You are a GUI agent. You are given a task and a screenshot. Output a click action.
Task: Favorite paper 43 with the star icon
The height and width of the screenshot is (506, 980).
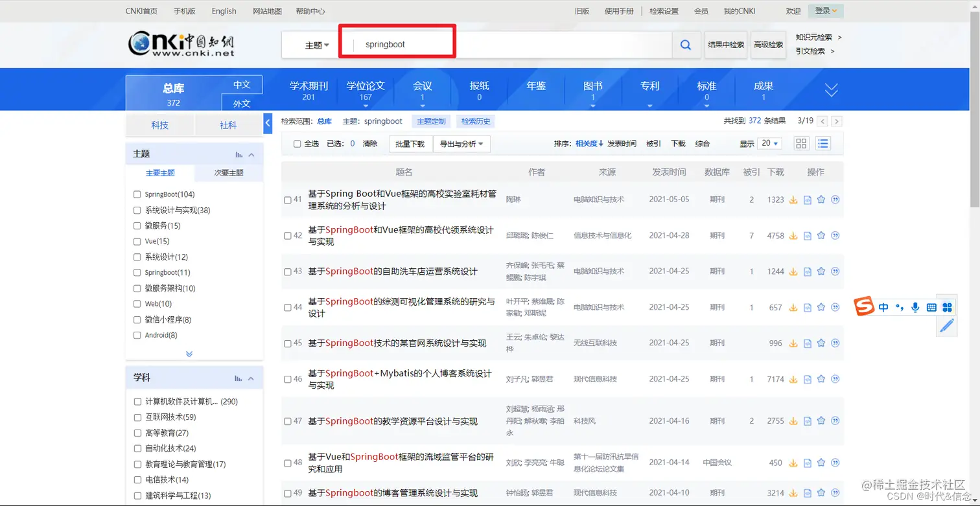point(821,271)
